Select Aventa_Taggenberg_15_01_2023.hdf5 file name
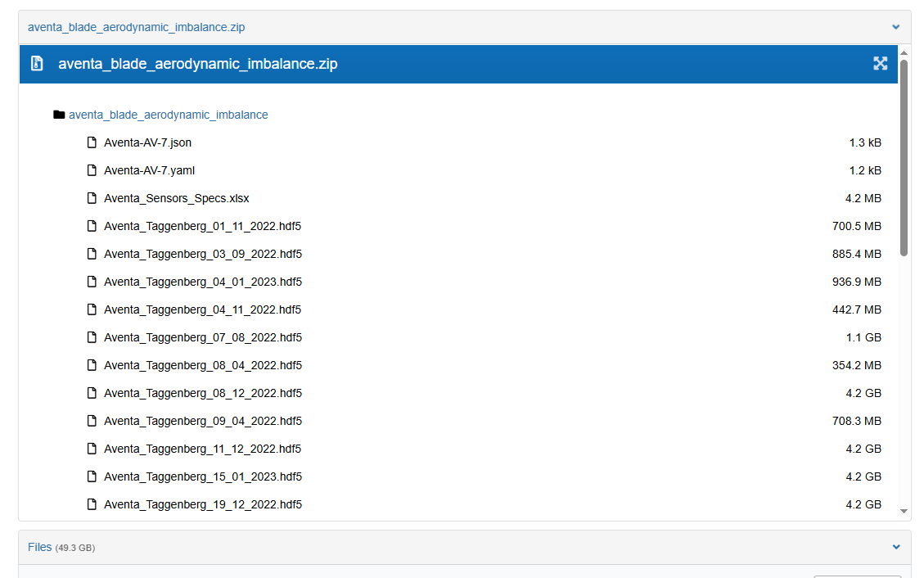Image resolution: width=924 pixels, height=578 pixels. tap(203, 476)
